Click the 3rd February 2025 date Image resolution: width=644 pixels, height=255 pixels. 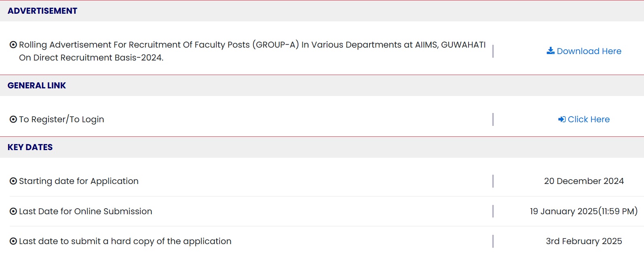tap(584, 241)
